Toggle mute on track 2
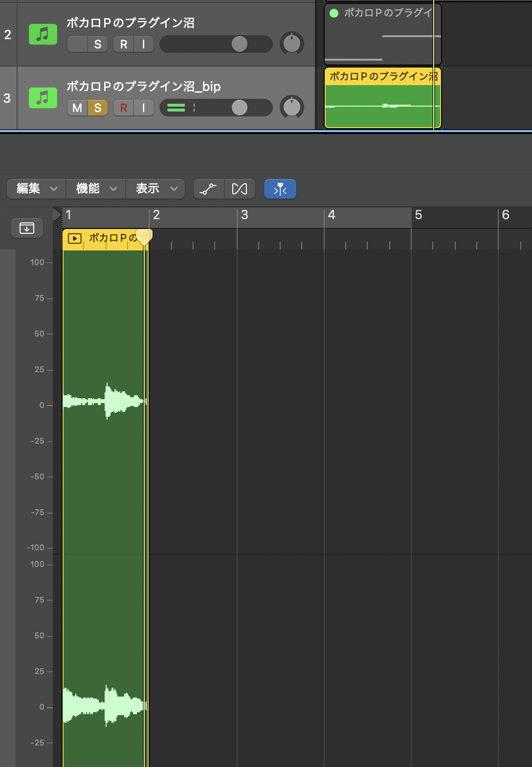 77,44
